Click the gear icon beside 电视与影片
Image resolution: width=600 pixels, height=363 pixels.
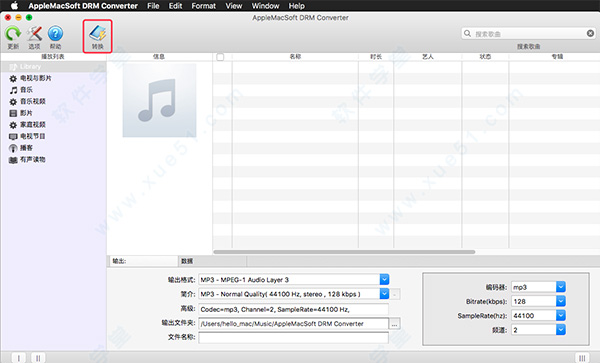tap(13, 79)
